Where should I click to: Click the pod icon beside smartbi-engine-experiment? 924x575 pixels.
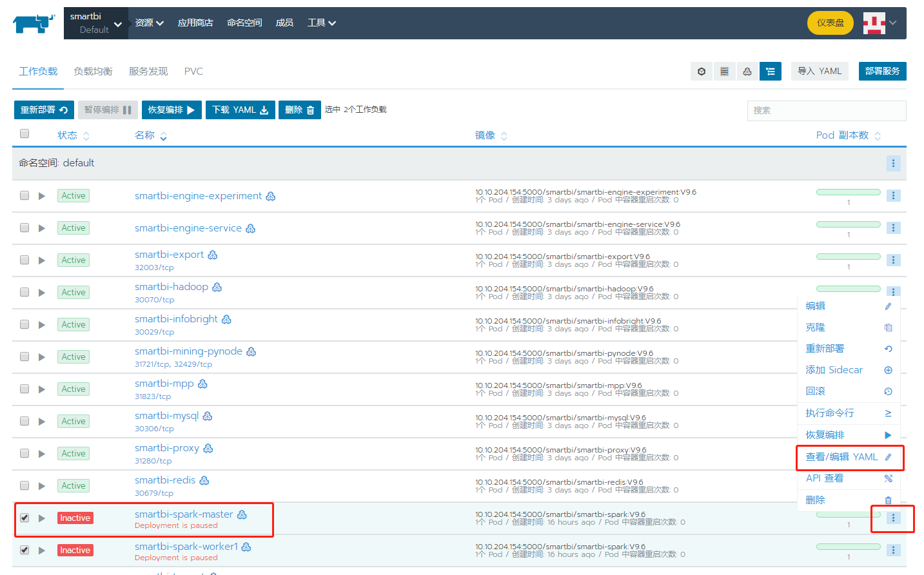pyautogui.click(x=271, y=196)
